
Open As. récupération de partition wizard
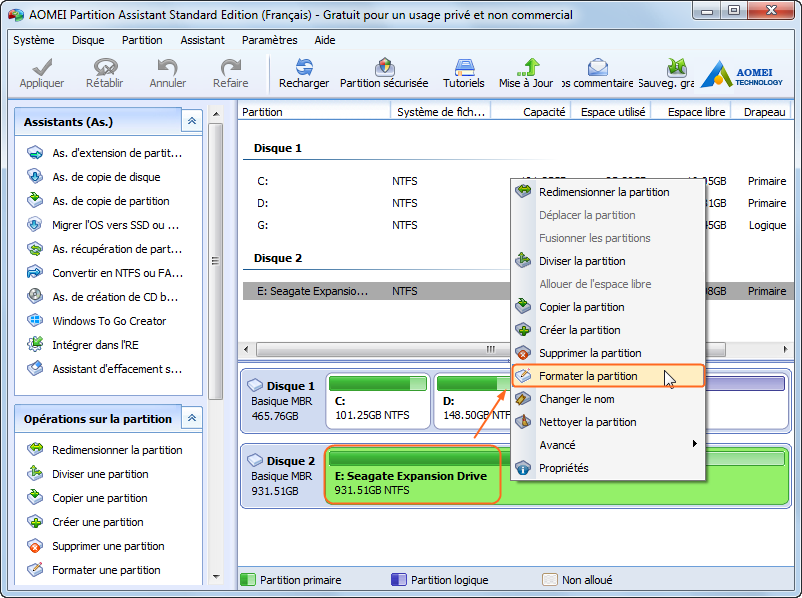coord(105,249)
